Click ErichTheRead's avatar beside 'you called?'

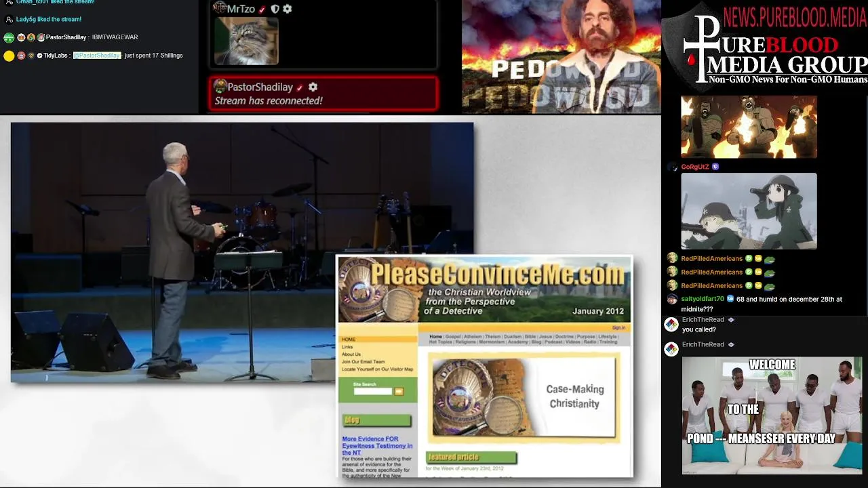(671, 325)
